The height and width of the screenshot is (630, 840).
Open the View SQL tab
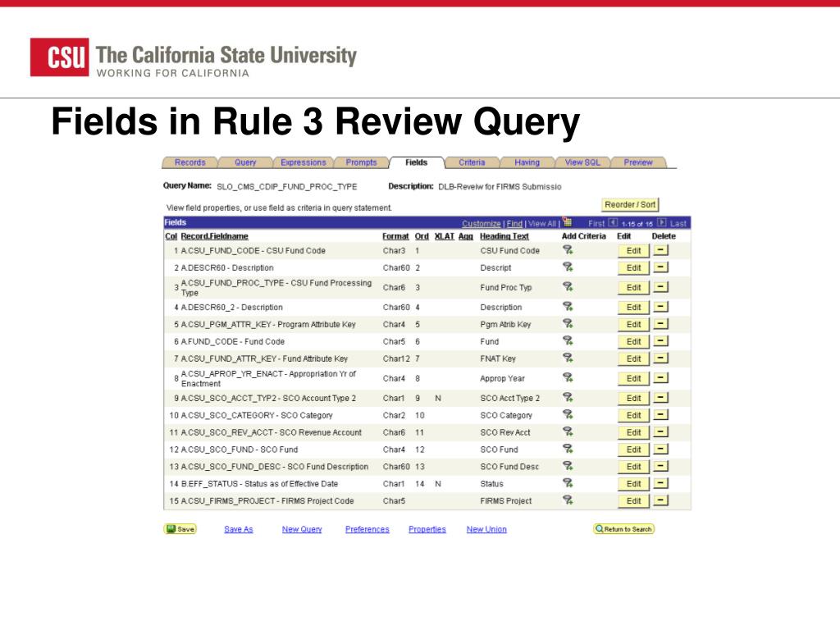(x=582, y=162)
